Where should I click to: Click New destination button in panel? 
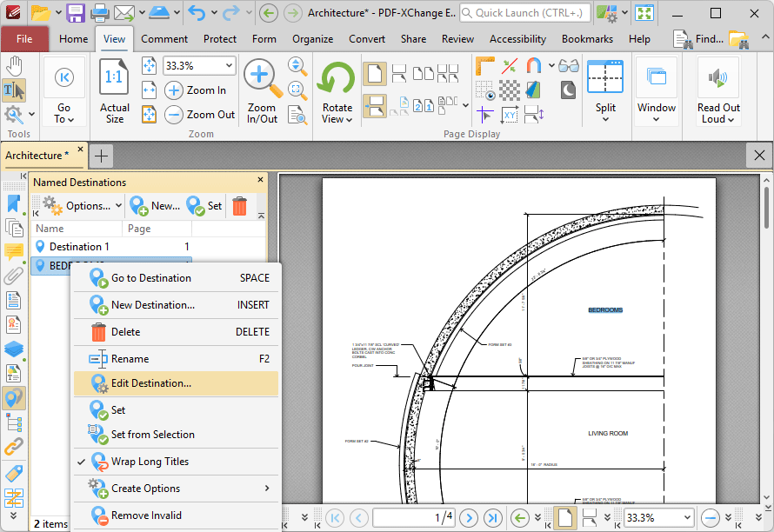click(x=155, y=206)
